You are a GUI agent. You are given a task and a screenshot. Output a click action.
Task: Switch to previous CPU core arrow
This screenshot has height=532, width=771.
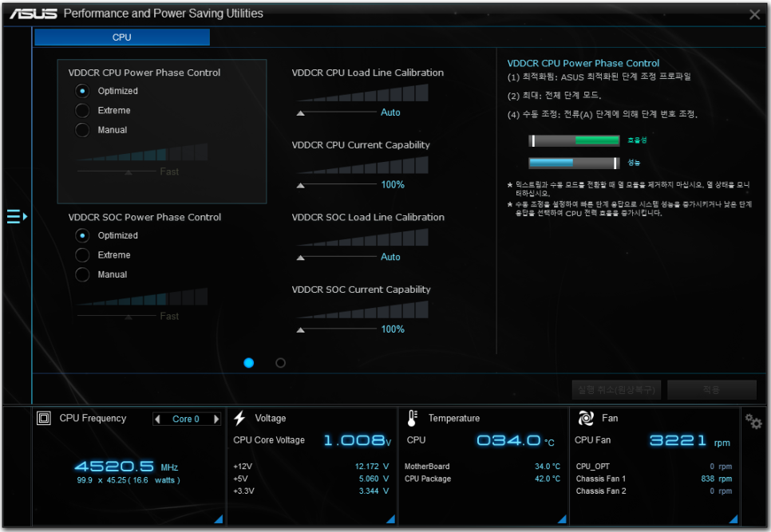tap(157, 419)
